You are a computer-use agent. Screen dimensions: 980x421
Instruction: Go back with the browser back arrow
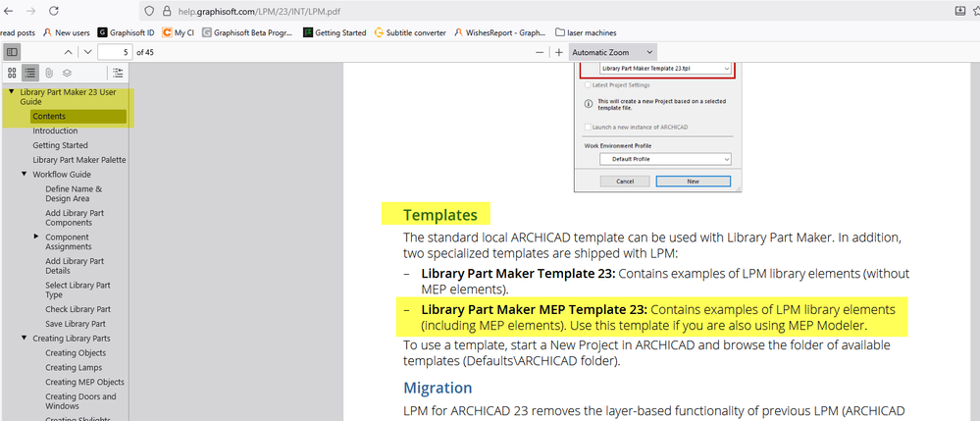pos(9,11)
